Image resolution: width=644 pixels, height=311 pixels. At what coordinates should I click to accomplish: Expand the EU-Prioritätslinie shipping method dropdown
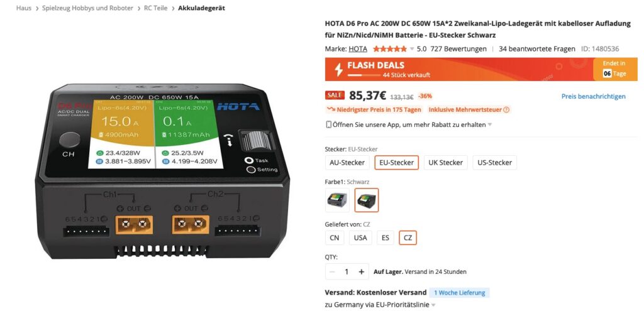point(433,305)
